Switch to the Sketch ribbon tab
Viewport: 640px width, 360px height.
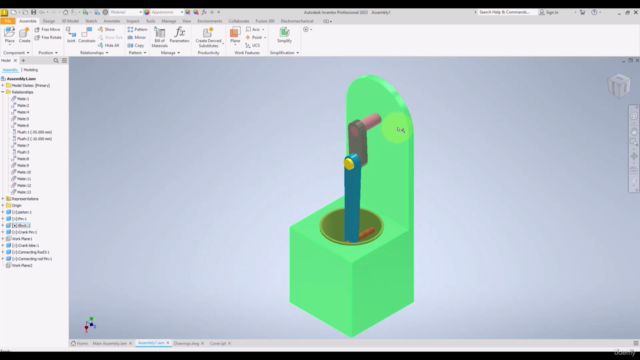(x=91, y=21)
